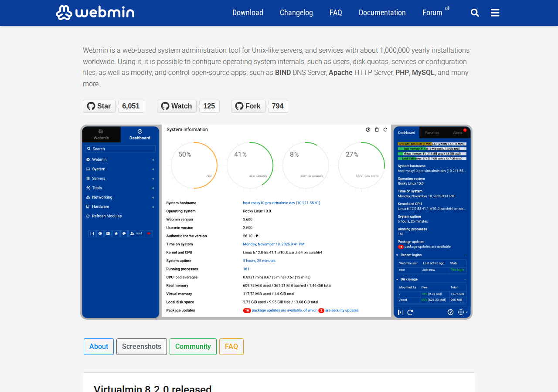Click the GitHub Fork button
The height and width of the screenshot is (392, 558).
coord(248,106)
